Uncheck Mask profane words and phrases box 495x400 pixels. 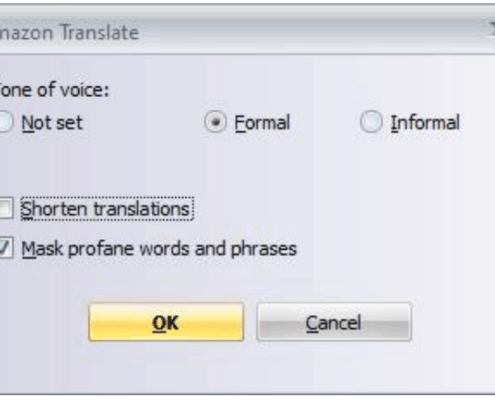click(x=6, y=248)
